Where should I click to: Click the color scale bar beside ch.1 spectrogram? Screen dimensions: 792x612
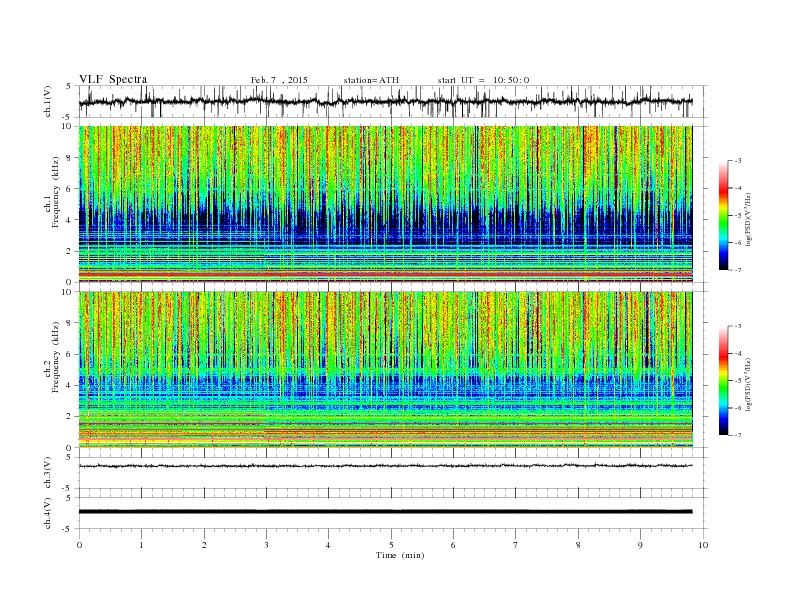[723, 215]
